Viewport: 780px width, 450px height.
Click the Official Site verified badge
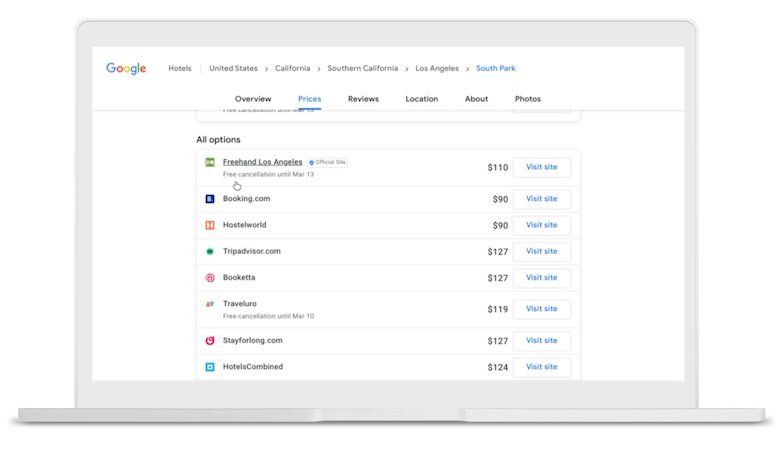[x=327, y=162]
